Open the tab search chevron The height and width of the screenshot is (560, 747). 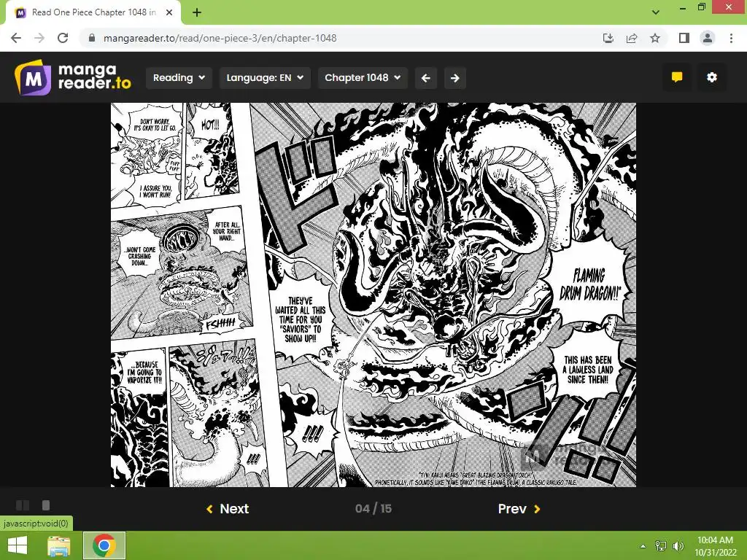pos(656,13)
